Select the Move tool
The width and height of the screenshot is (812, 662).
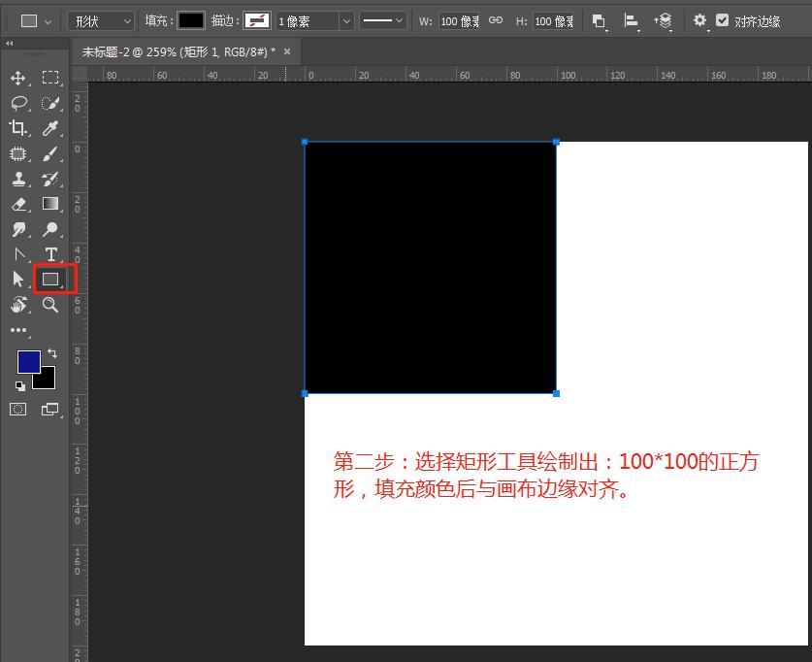(x=17, y=78)
